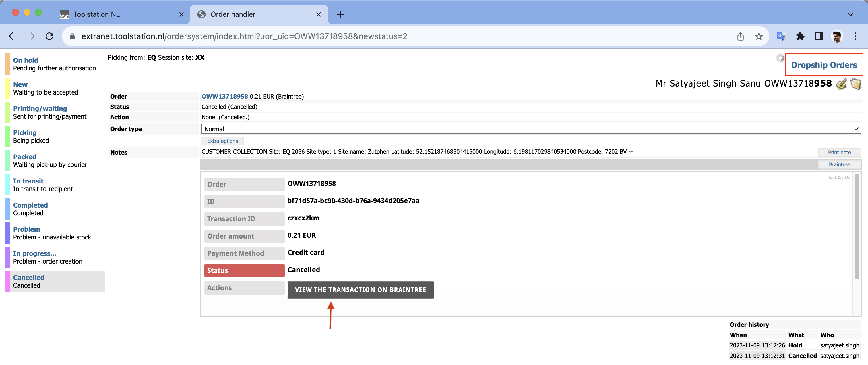Open the On hold orders list
The image size is (868, 365).
[26, 60]
